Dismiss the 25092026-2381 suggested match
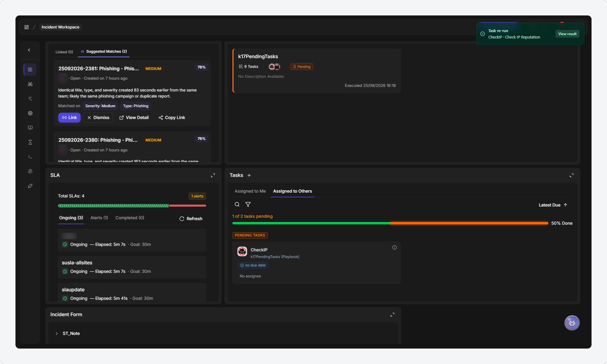607x364 pixels. pyautogui.click(x=98, y=117)
